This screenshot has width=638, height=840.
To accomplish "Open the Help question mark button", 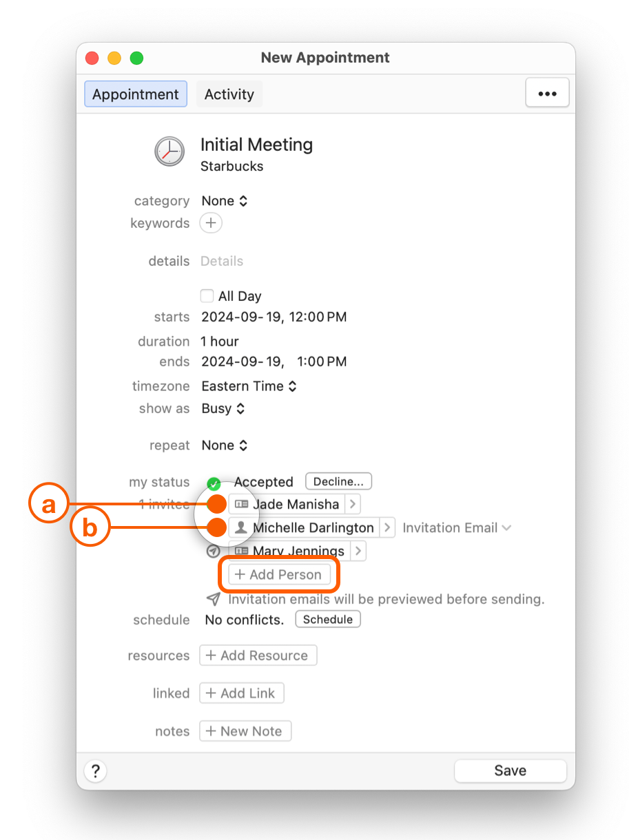I will pos(96,770).
